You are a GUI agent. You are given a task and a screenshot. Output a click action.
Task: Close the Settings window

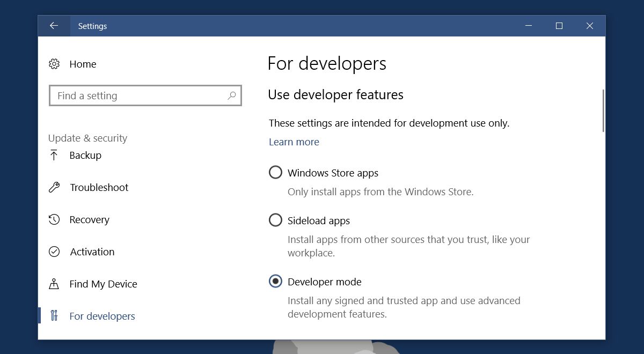coord(590,26)
